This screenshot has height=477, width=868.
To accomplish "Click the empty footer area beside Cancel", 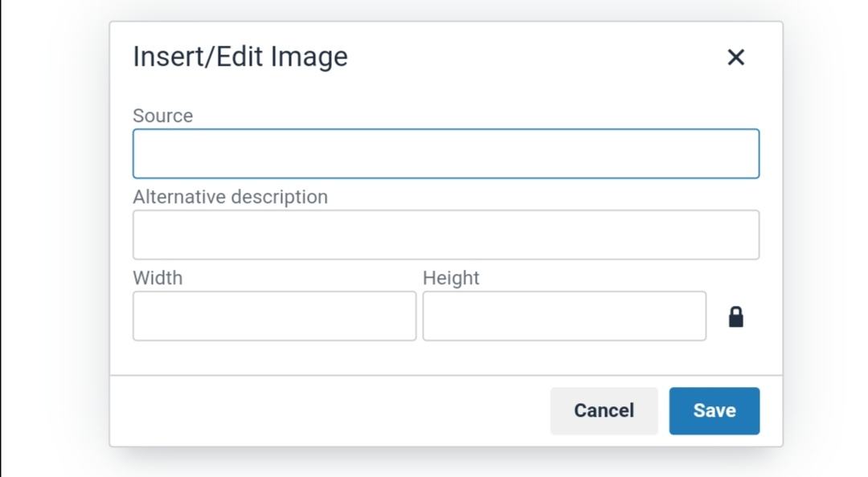I will click(x=330, y=410).
